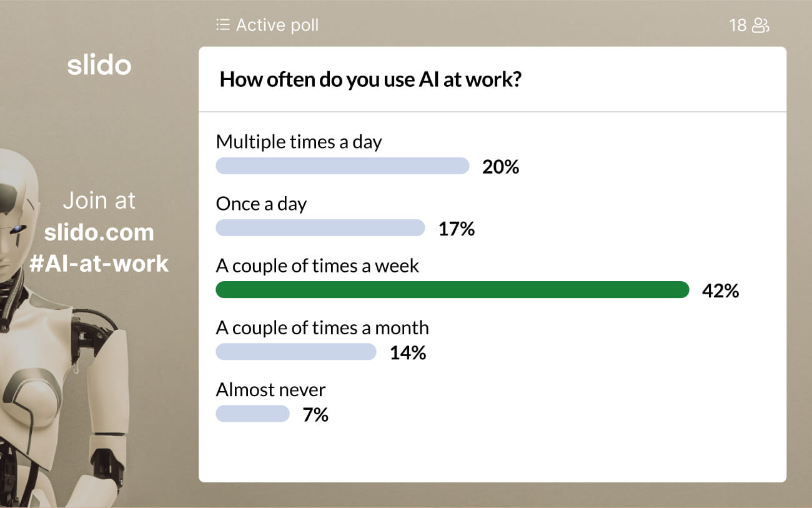The image size is (812, 508).
Task: Click the Active poll list icon
Action: [x=222, y=25]
